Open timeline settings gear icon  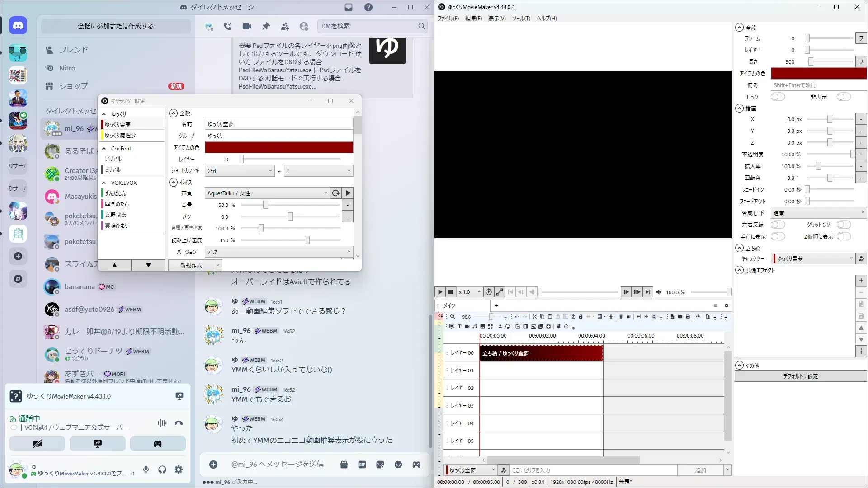(726, 305)
